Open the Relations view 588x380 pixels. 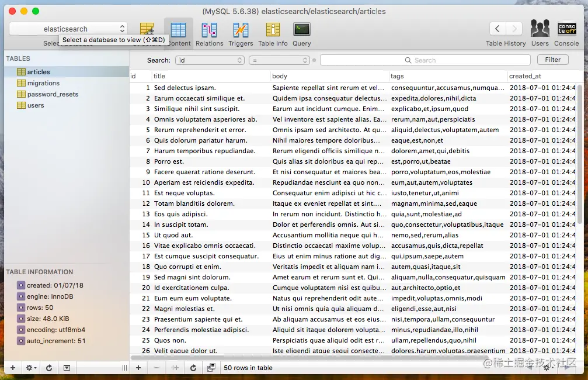tap(209, 34)
